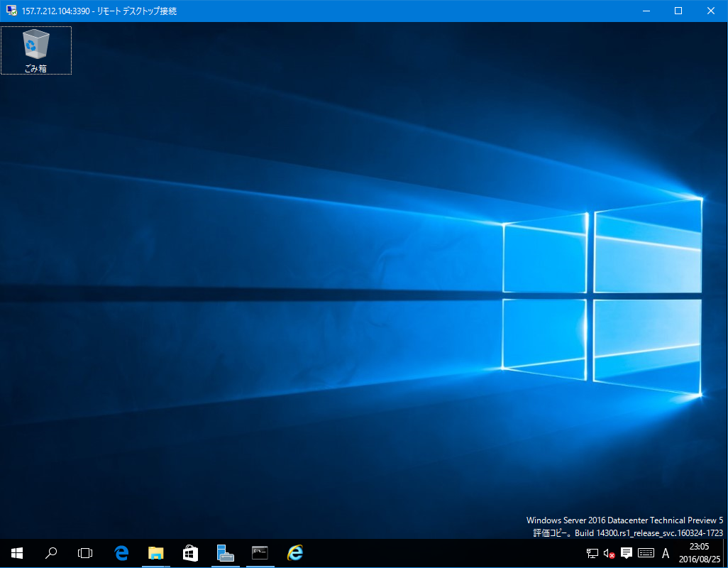728x568 pixels.
Task: Open the Action Center notifications icon
Action: click(x=627, y=553)
